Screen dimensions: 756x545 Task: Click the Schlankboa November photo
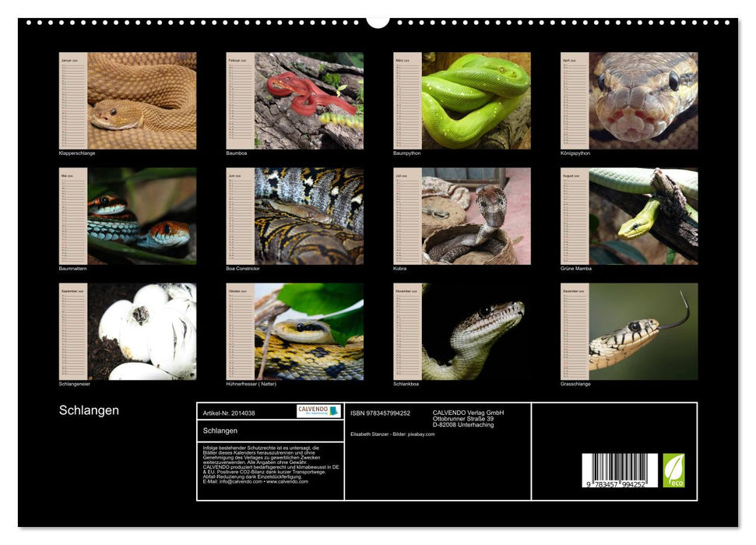476,331
